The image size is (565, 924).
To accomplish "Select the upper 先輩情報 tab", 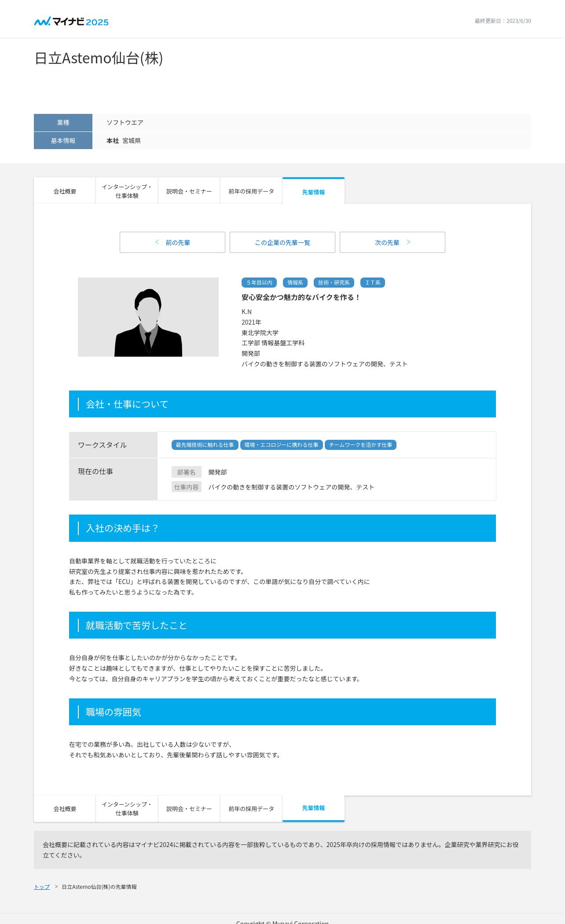I will [x=313, y=191].
